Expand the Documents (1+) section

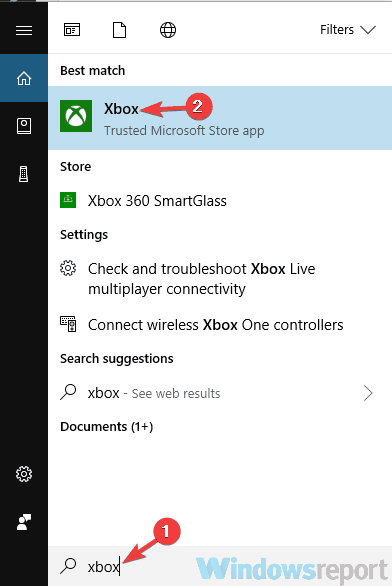coord(107,426)
